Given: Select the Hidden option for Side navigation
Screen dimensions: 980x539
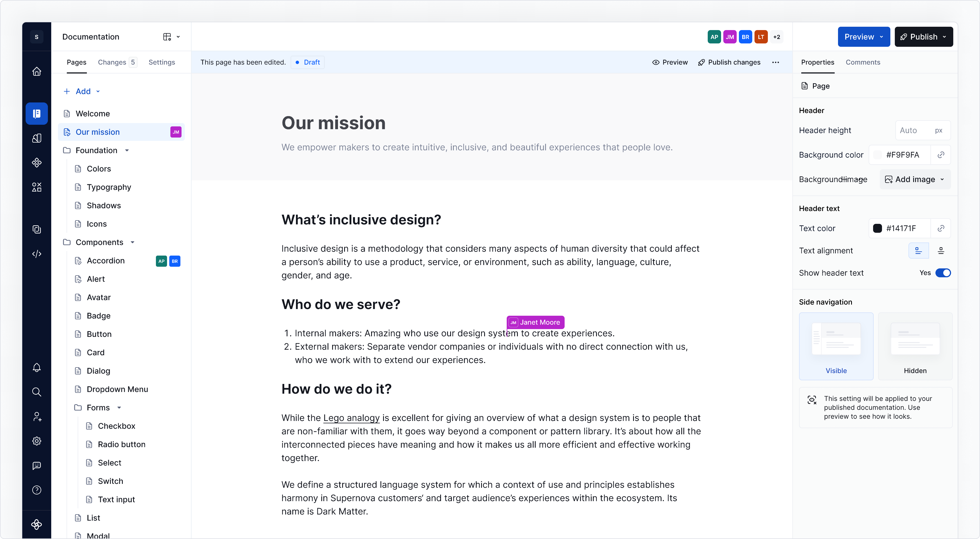Looking at the screenshot, I should (x=915, y=346).
